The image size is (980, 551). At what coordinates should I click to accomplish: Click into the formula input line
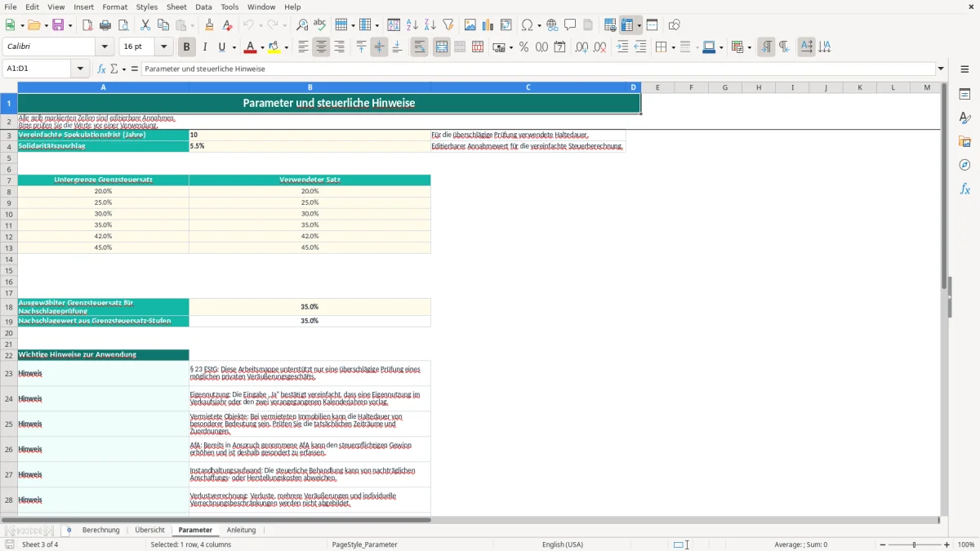[x=538, y=69]
